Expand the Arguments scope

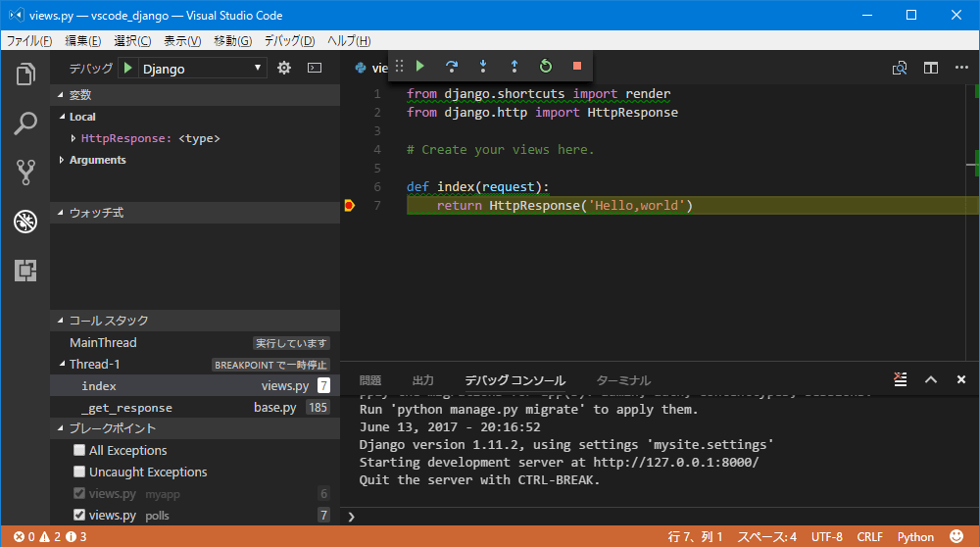tap(61, 160)
